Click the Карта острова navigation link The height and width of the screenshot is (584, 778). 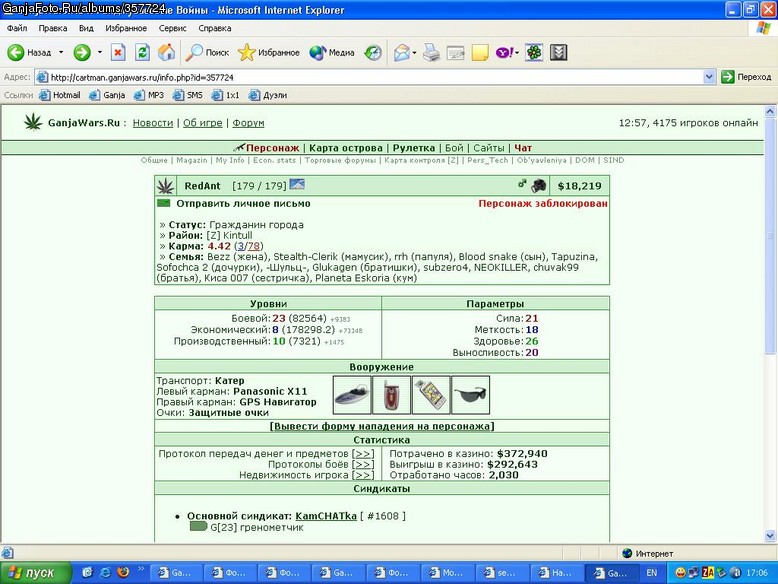pos(346,148)
